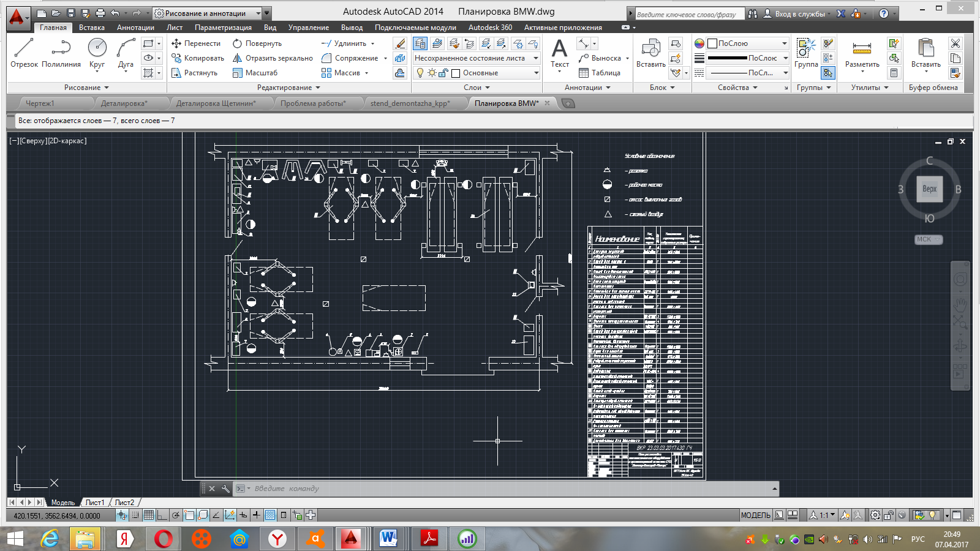Open the Аннотации ribbon tab
This screenshot has width=980, height=551.
click(x=135, y=28)
